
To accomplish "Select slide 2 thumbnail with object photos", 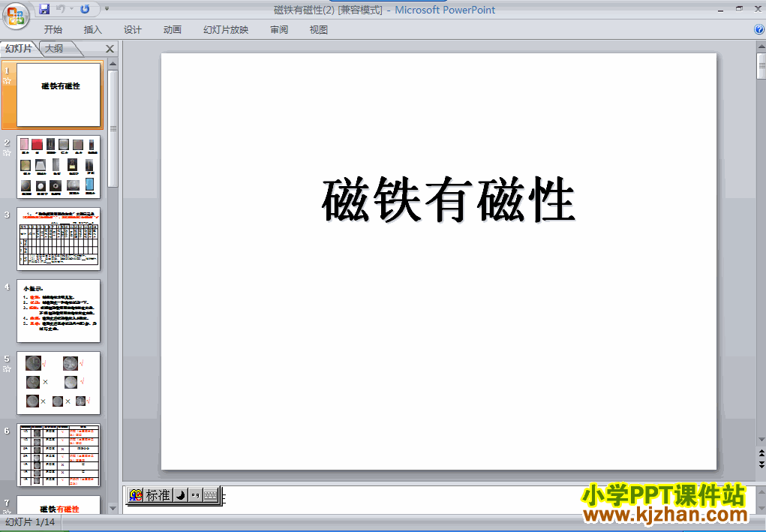I will pyautogui.click(x=59, y=167).
